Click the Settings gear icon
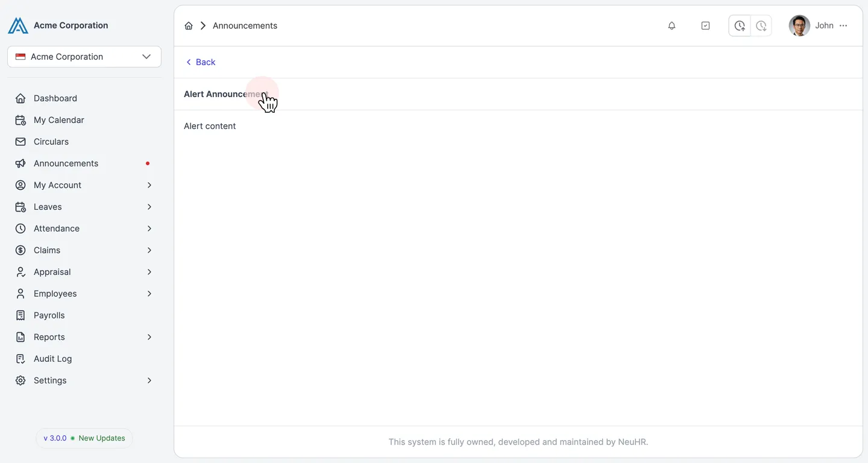The width and height of the screenshot is (868, 463). click(x=20, y=380)
